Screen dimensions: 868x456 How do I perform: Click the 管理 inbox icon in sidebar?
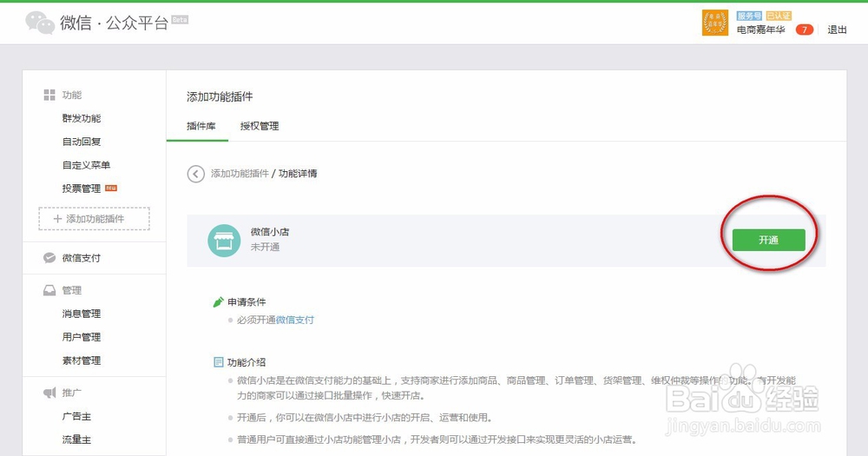[49, 290]
